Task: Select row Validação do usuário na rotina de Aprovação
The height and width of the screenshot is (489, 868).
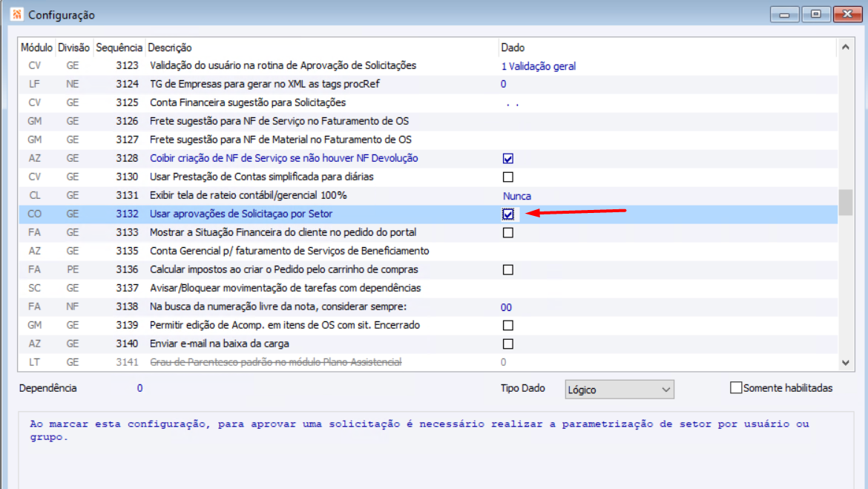Action: 428,66
